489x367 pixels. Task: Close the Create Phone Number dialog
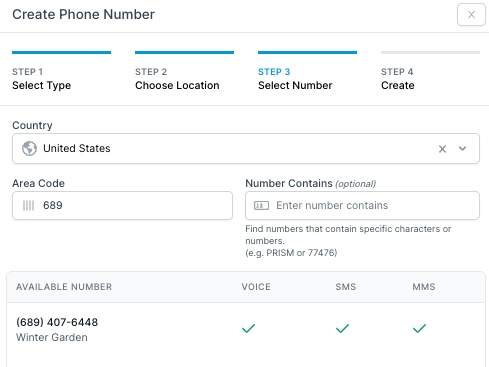click(471, 15)
